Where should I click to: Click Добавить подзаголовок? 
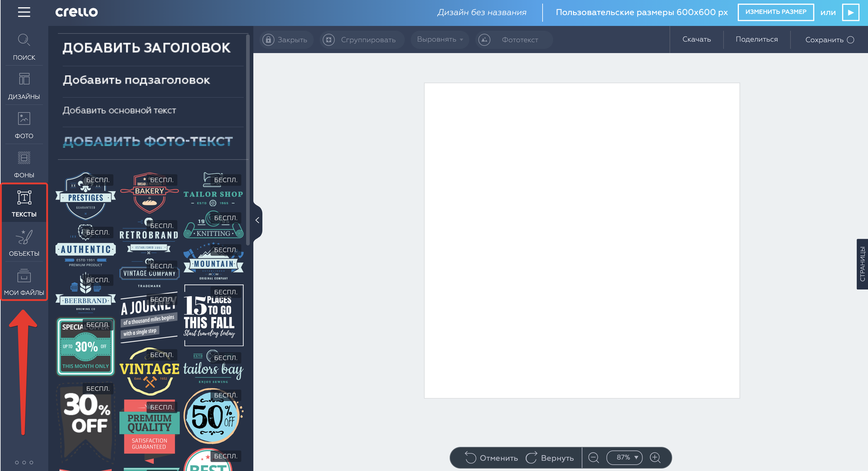(x=136, y=80)
